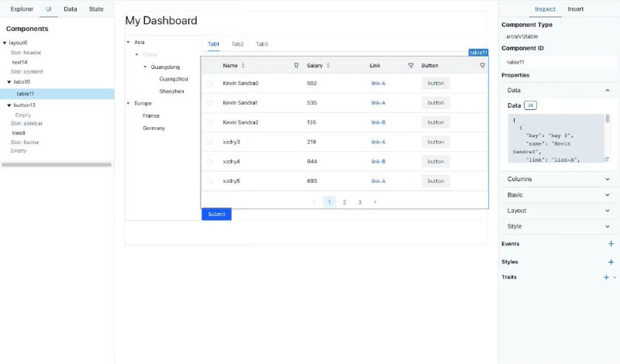Add a new event with plus icon
Viewport: 620px width, 364px height.
coord(611,244)
